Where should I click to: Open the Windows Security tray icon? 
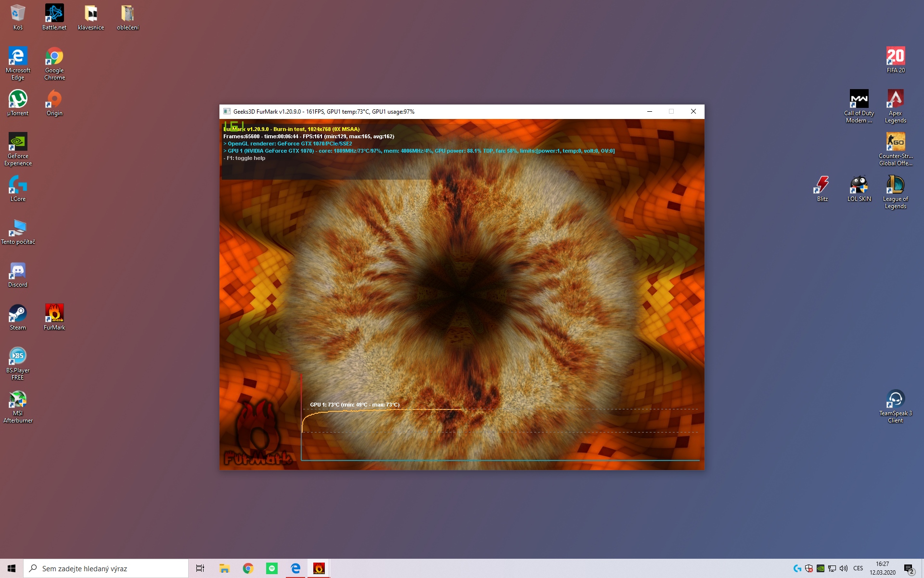809,568
